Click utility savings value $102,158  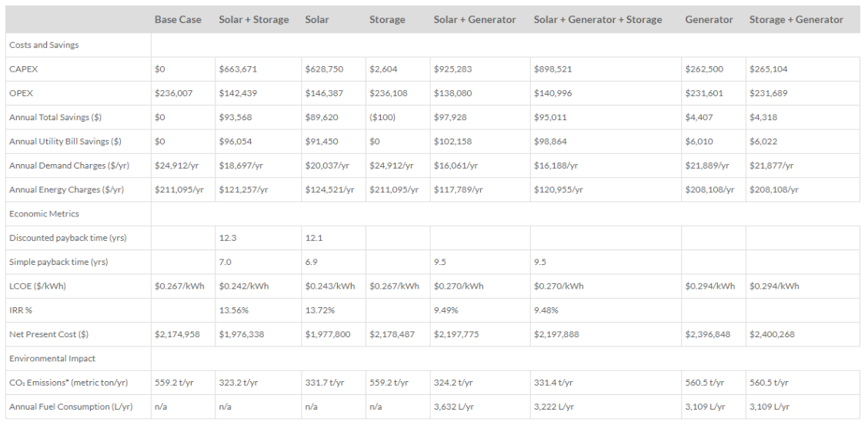pos(452,142)
